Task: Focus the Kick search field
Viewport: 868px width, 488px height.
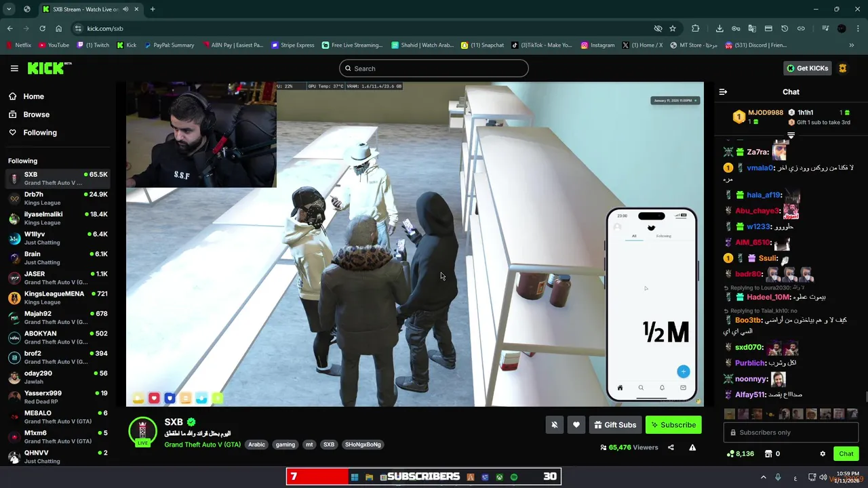Action: coord(434,68)
